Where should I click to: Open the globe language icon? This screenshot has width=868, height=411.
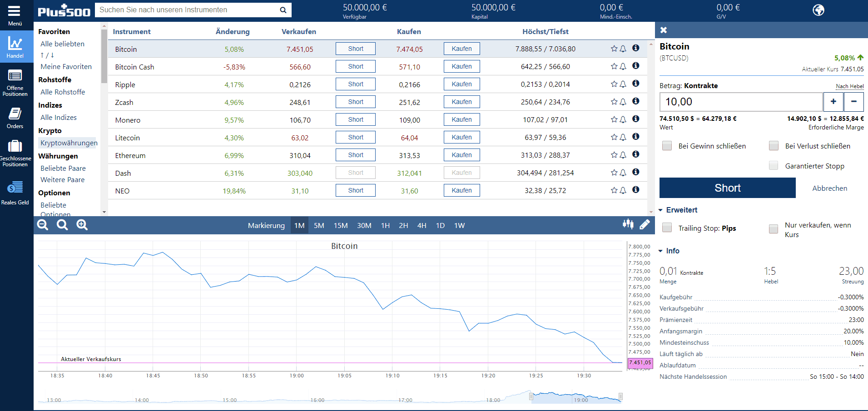point(818,10)
